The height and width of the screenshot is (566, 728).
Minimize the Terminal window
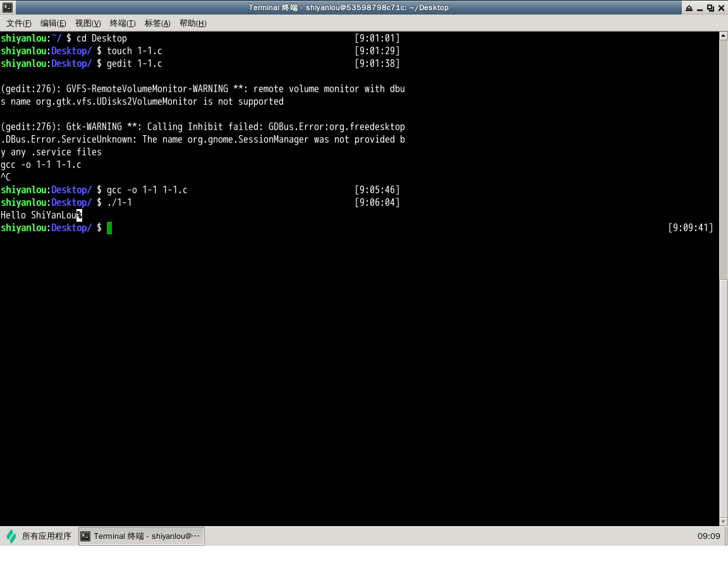[x=700, y=8]
